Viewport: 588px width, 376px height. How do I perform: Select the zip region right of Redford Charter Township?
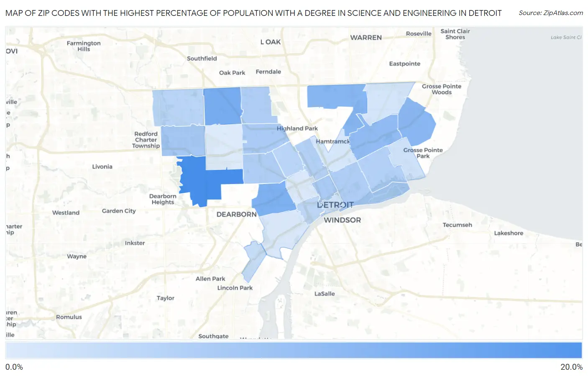[x=183, y=141]
